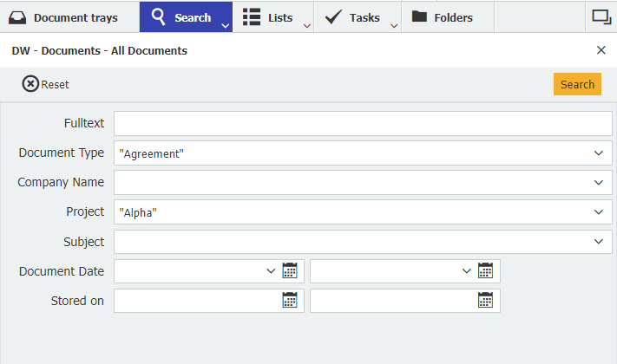Viewport: 617px width, 364px height.
Task: Open first Document Date dropdown arrow
Action: point(270,271)
